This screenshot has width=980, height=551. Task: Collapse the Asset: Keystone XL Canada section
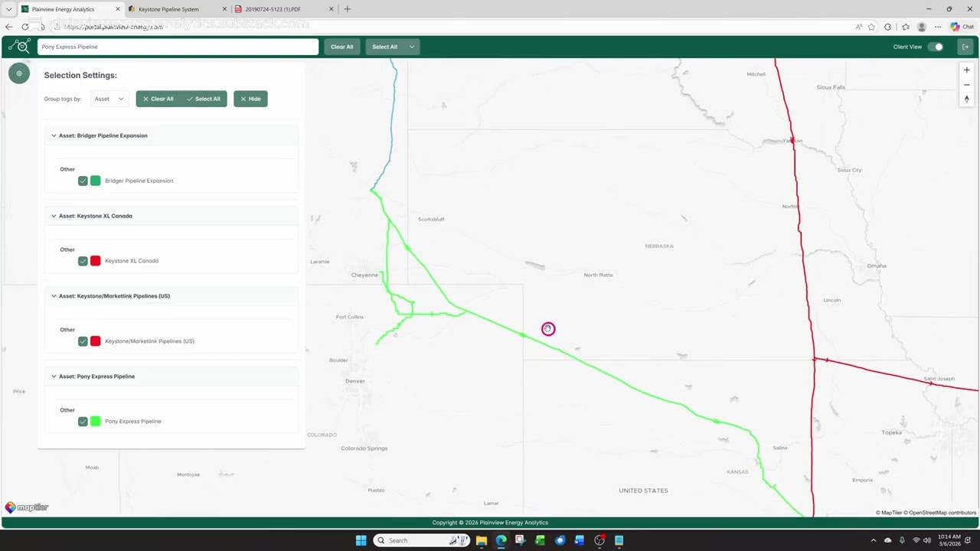pos(54,216)
